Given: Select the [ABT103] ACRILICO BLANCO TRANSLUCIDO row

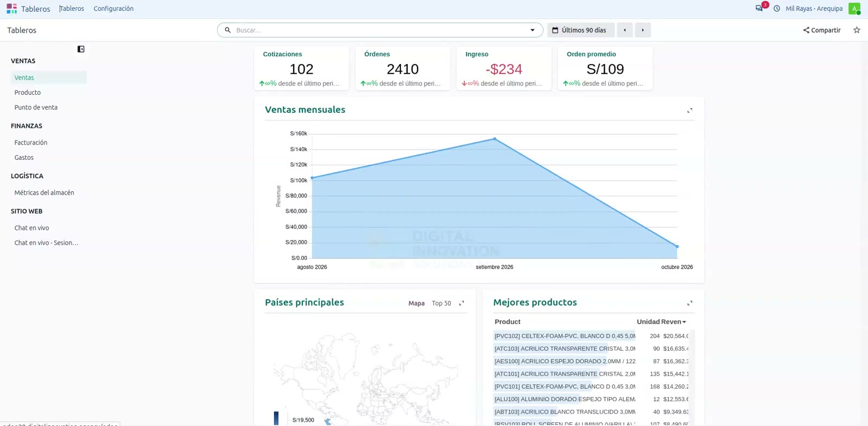Looking at the screenshot, I should [x=591, y=412].
